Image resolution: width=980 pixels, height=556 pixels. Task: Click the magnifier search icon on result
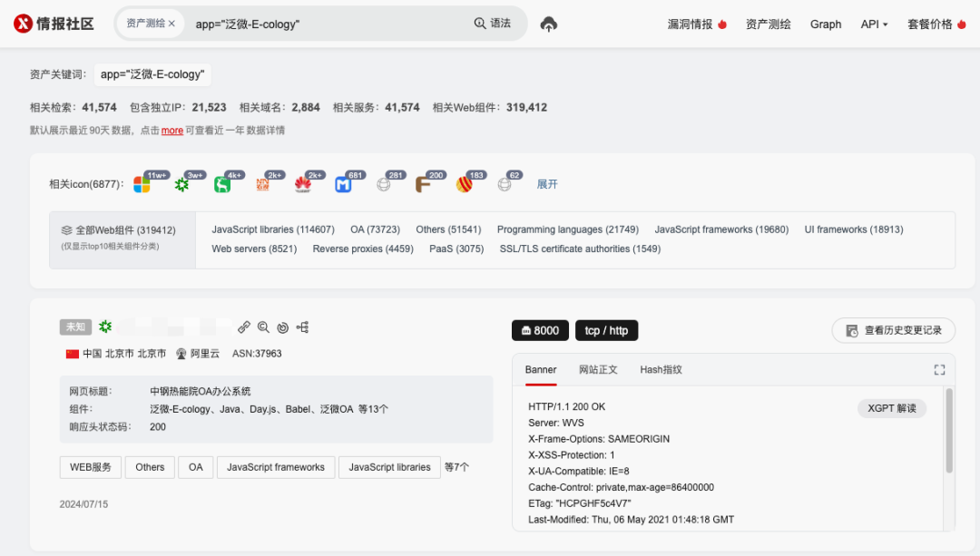tap(264, 327)
